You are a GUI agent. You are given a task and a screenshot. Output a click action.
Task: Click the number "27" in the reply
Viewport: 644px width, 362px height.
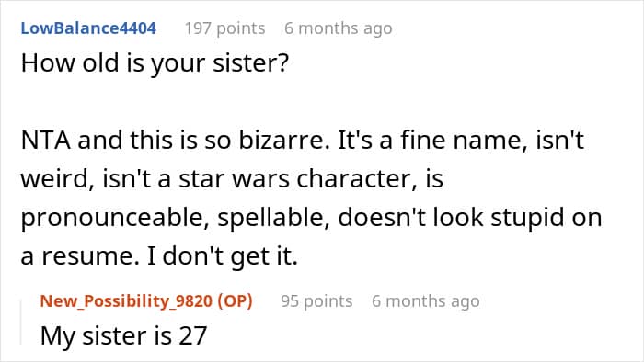[192, 335]
